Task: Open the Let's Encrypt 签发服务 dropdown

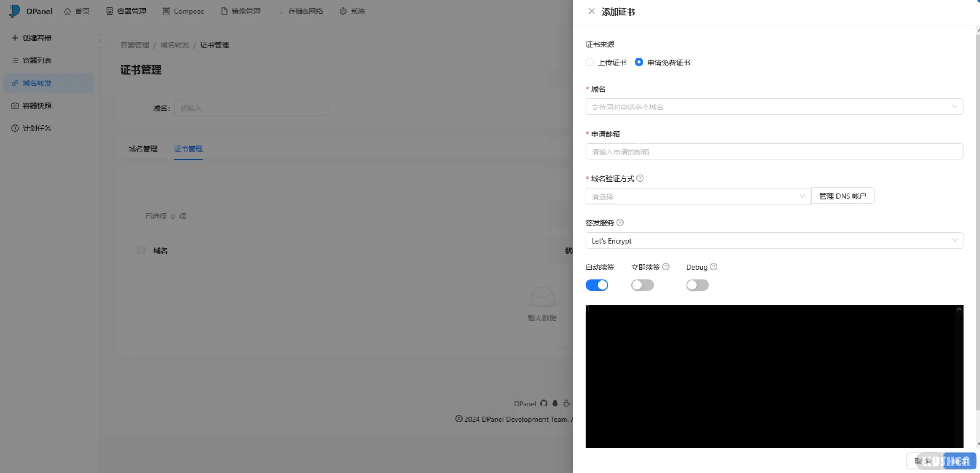Action: (774, 240)
